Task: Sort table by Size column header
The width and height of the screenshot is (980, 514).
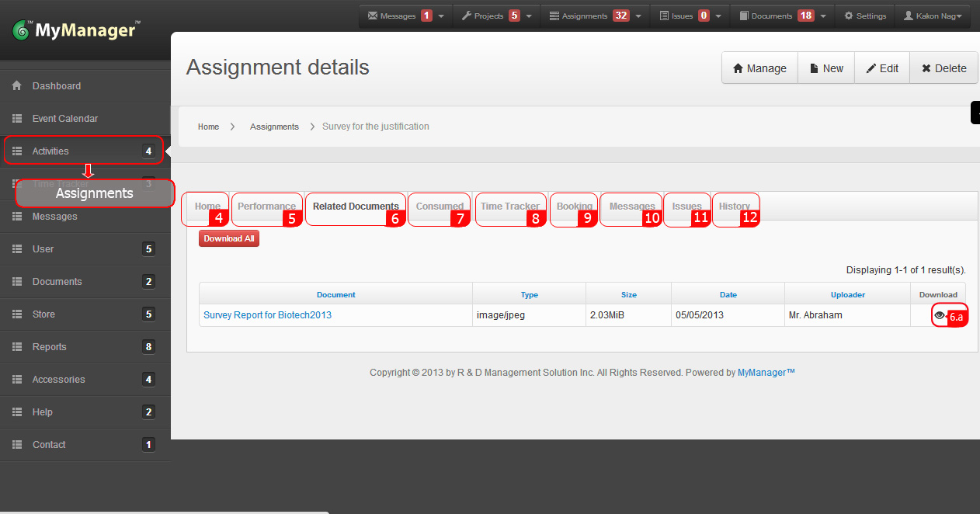Action: (628, 295)
